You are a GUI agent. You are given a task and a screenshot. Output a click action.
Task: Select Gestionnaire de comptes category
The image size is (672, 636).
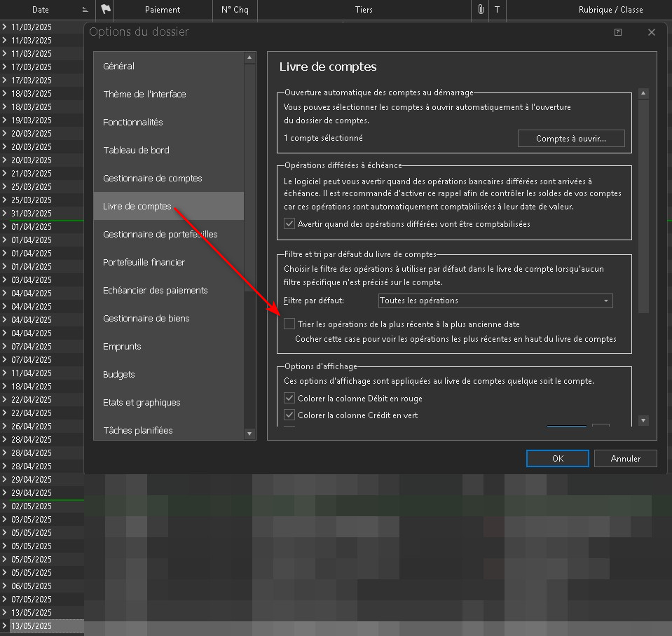click(x=168, y=178)
